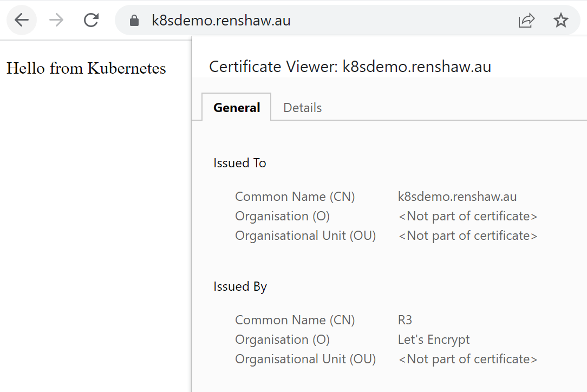Screen dimensions: 587x392
Task: Click the Issued By Common Name (CN) label
Action: pos(295,320)
